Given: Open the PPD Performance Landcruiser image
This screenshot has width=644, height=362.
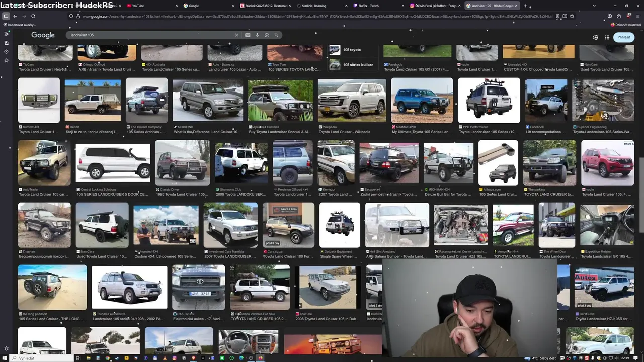Looking at the screenshot, I should [489, 101].
